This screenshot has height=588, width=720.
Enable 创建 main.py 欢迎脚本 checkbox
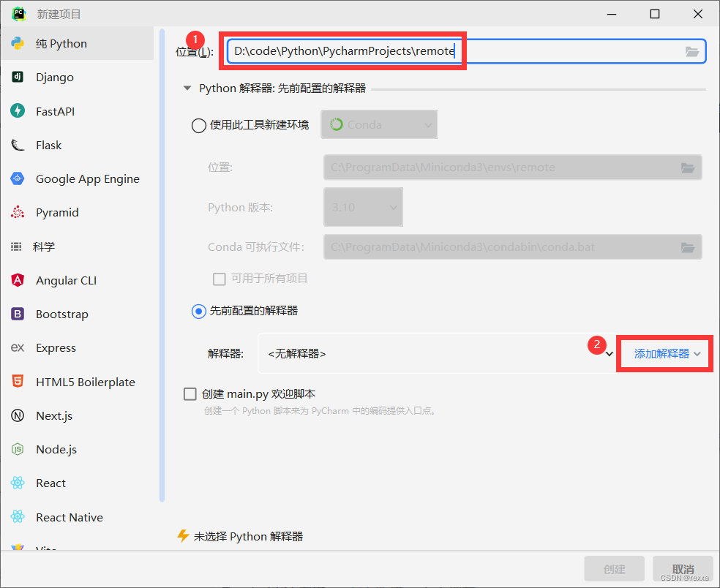click(190, 394)
